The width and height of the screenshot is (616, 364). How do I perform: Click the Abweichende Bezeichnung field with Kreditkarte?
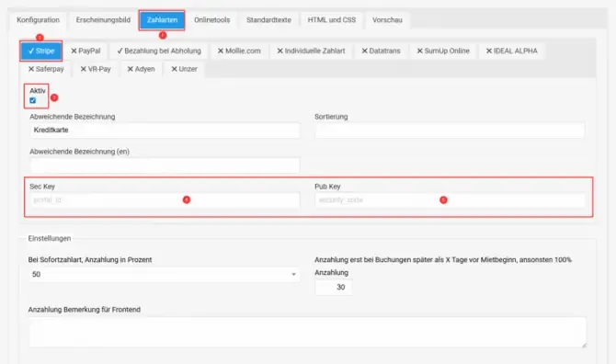(x=165, y=130)
